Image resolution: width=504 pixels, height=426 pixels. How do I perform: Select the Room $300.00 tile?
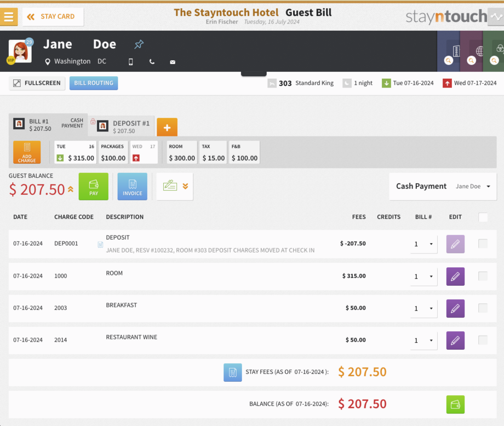(x=182, y=152)
